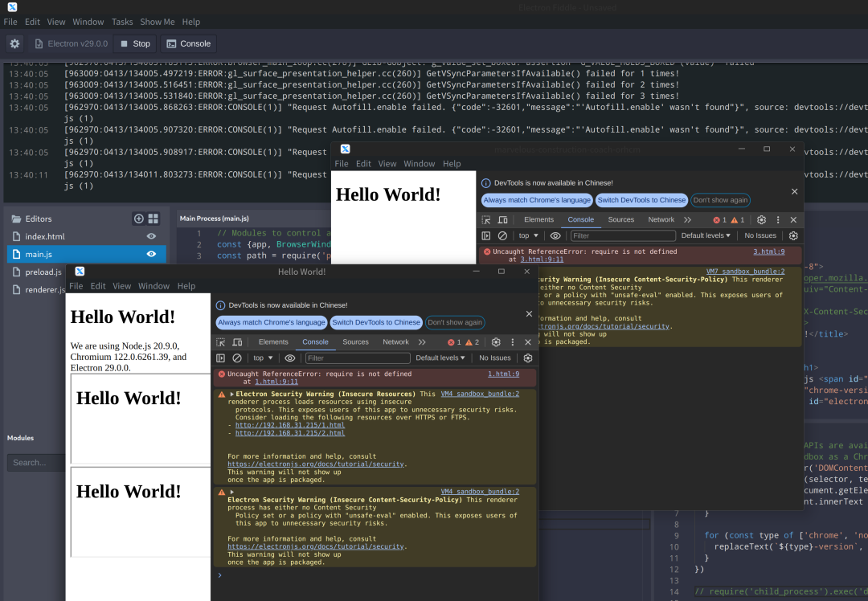Select preload.js in Editors list
The image size is (868, 601).
pyautogui.click(x=43, y=272)
